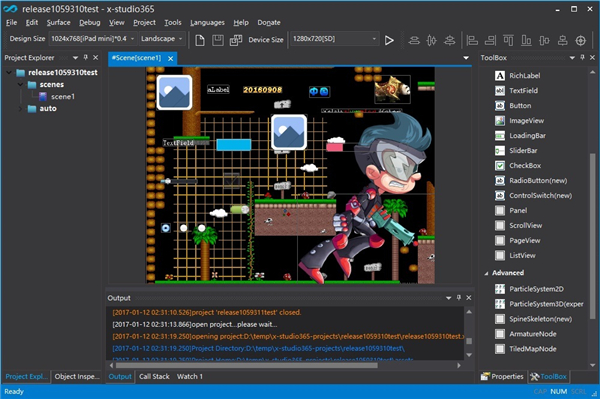Switch to Object Inspector tab
The width and height of the screenshot is (600, 399).
pyautogui.click(x=77, y=376)
